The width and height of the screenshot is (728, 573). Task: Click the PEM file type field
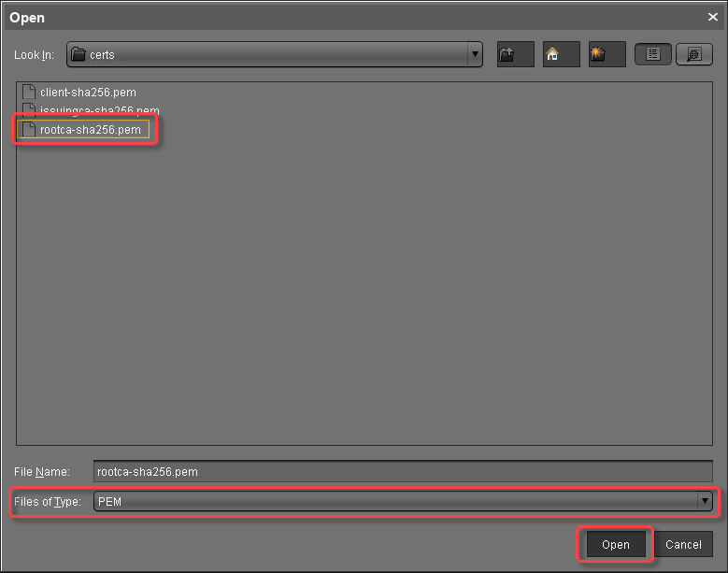393,502
